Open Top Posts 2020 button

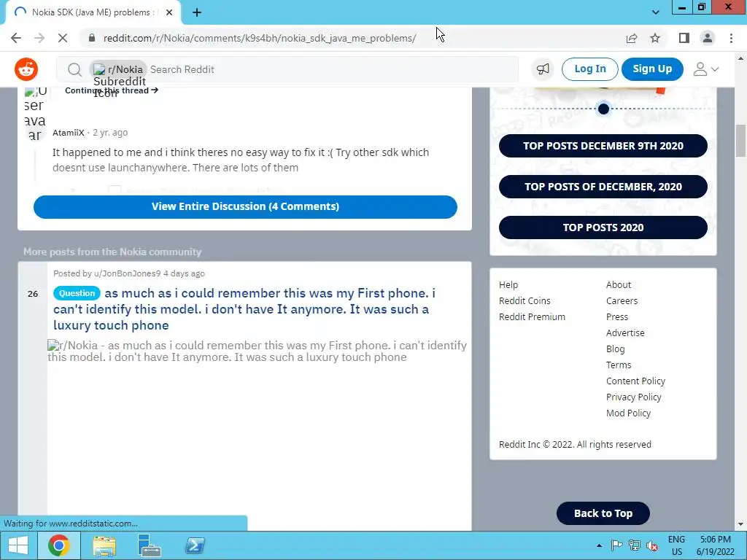coord(603,227)
